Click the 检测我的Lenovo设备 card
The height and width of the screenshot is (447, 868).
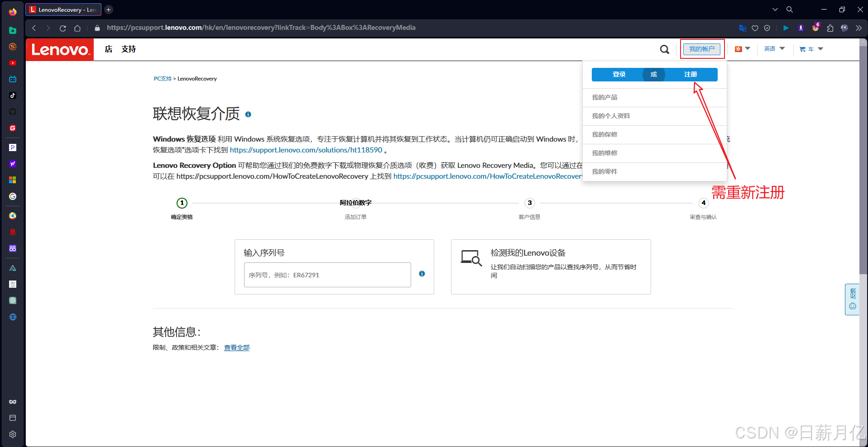tap(551, 267)
